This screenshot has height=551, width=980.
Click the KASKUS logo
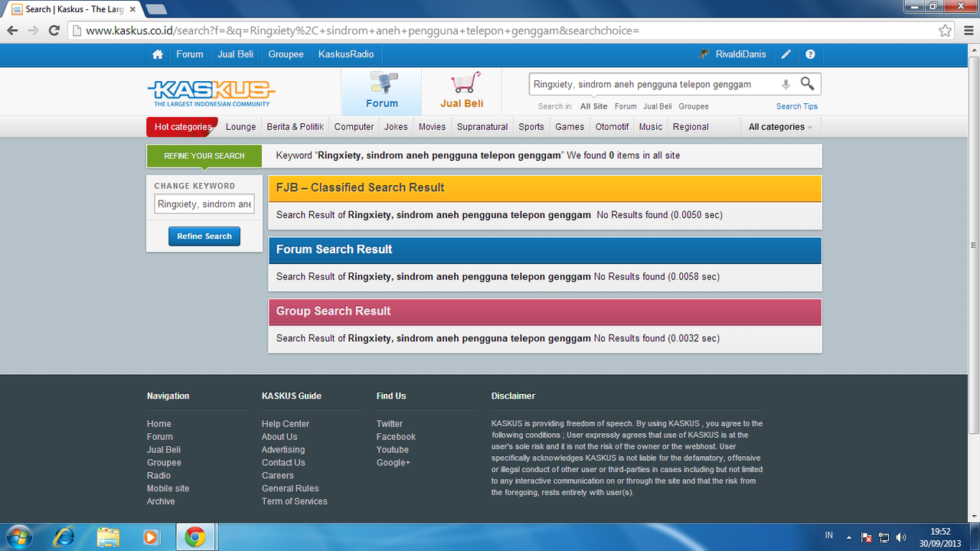click(211, 93)
